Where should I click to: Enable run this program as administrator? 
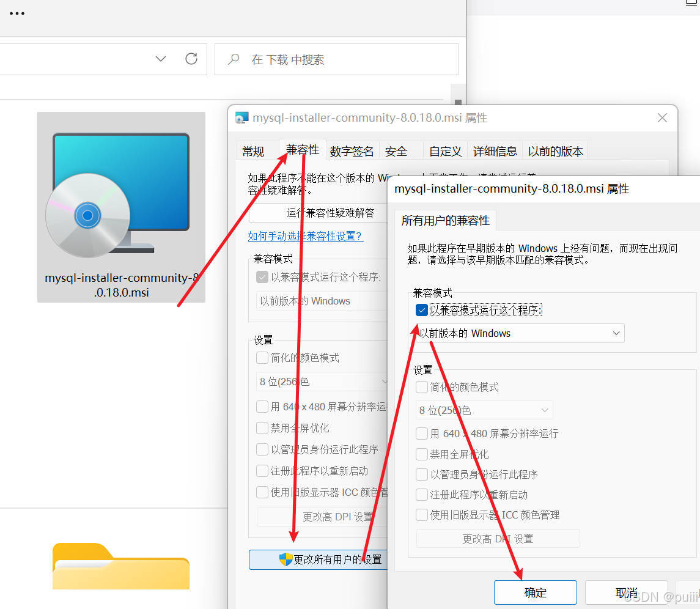pyautogui.click(x=421, y=474)
